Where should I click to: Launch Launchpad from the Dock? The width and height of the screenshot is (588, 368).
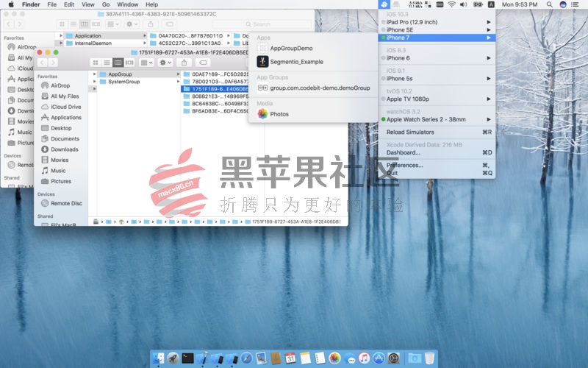coord(173,358)
